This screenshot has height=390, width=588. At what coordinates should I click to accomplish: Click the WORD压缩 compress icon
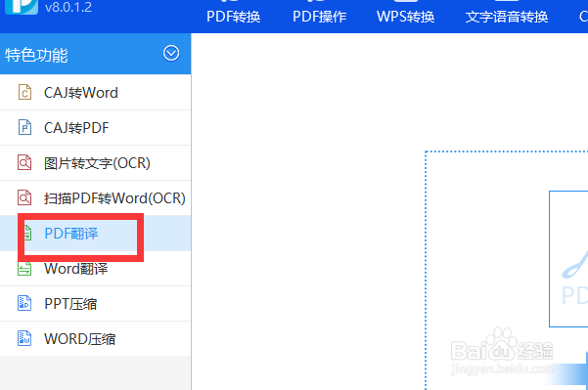(24, 338)
